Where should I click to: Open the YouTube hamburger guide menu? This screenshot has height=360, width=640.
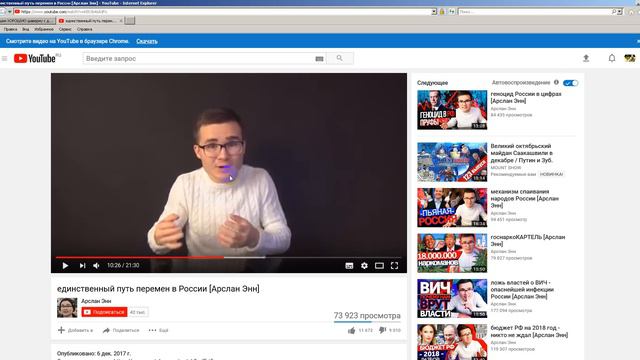pyautogui.click(x=4, y=58)
